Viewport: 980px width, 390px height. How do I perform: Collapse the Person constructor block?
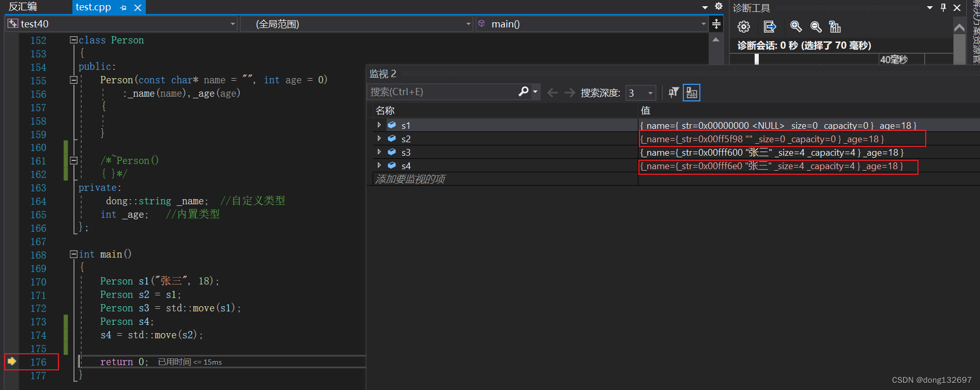73,80
